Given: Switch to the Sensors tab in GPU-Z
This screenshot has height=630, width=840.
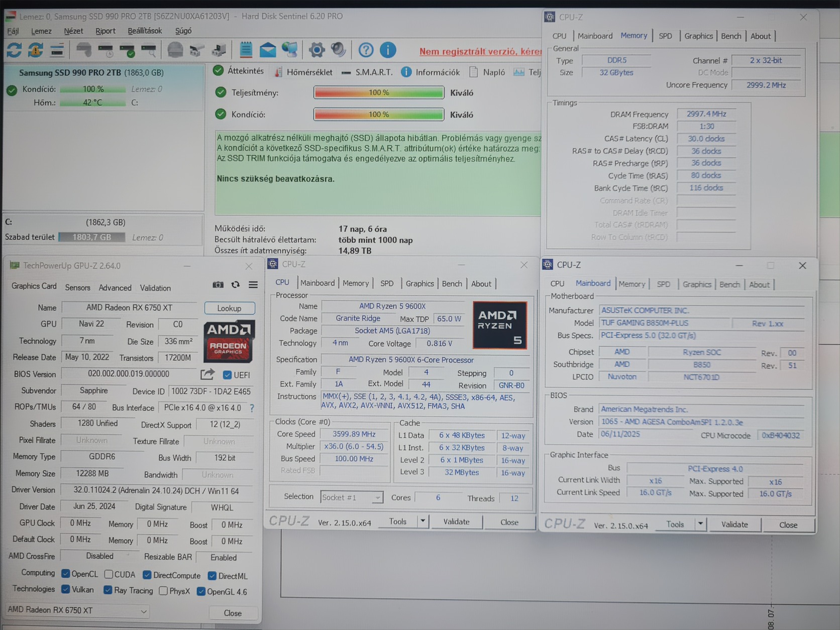Looking at the screenshot, I should coord(77,288).
